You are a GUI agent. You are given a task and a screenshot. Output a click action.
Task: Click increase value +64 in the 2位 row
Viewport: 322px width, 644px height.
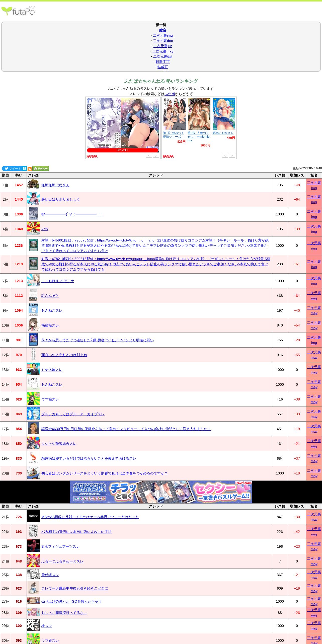(297, 199)
